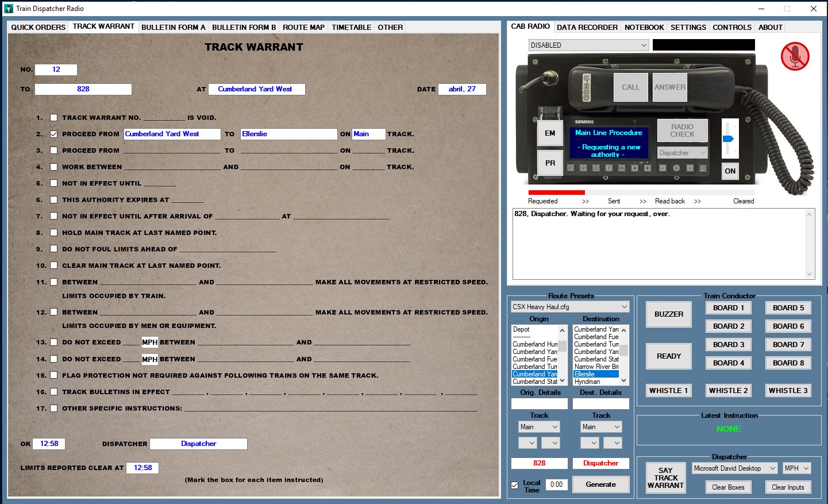Click the BOARD 1 button
This screenshot has height=504, width=828.
[729, 308]
